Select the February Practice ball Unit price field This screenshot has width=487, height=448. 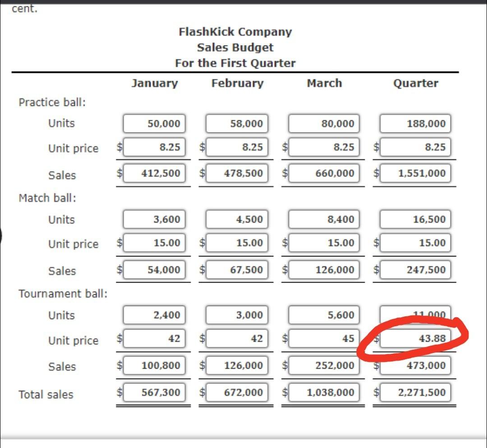click(x=237, y=147)
